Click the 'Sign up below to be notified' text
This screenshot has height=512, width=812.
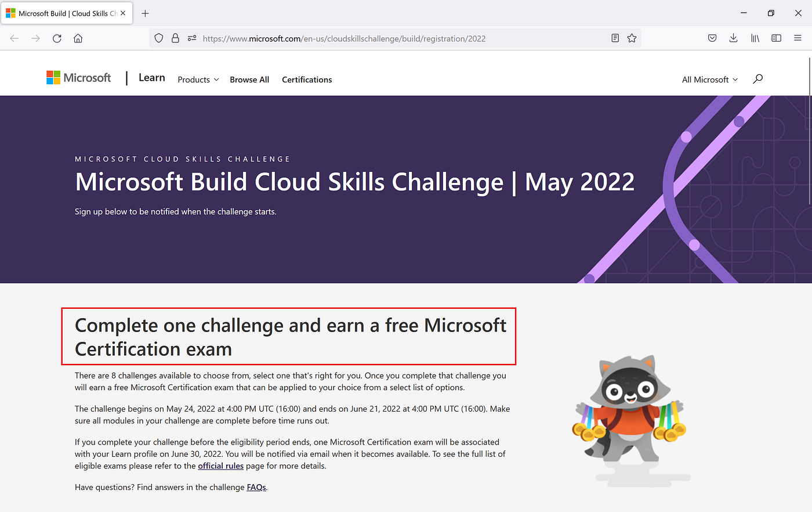click(175, 212)
